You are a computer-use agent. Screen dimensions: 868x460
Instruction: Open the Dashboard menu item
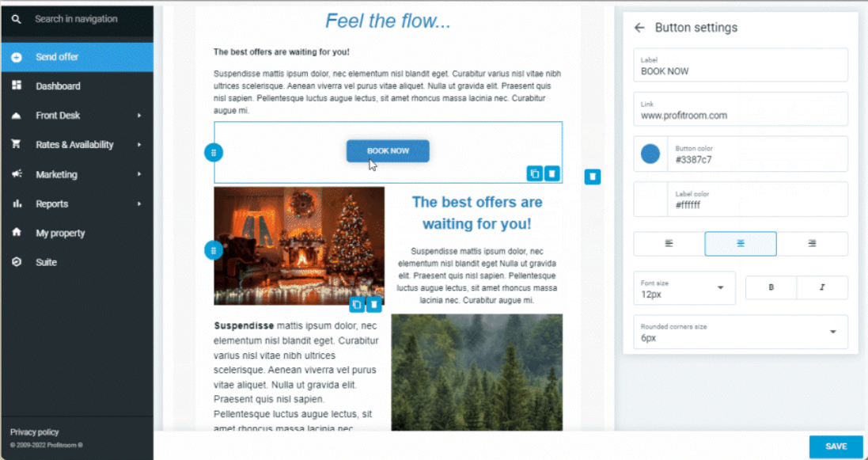(x=78, y=86)
